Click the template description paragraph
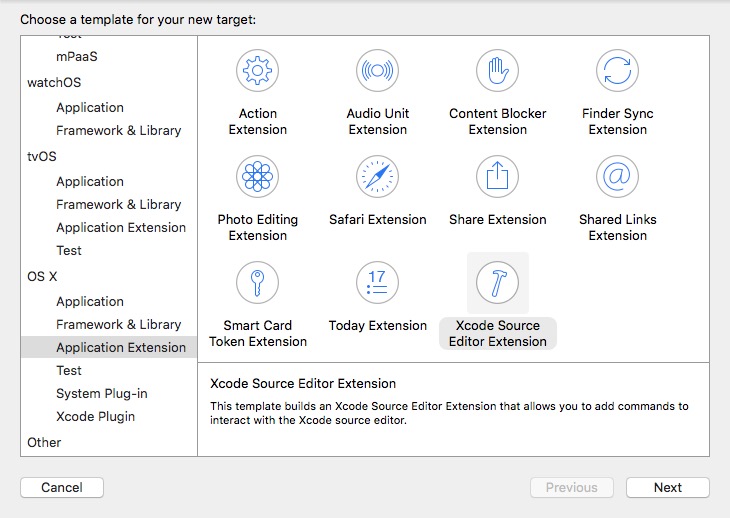The image size is (730, 518). [449, 413]
